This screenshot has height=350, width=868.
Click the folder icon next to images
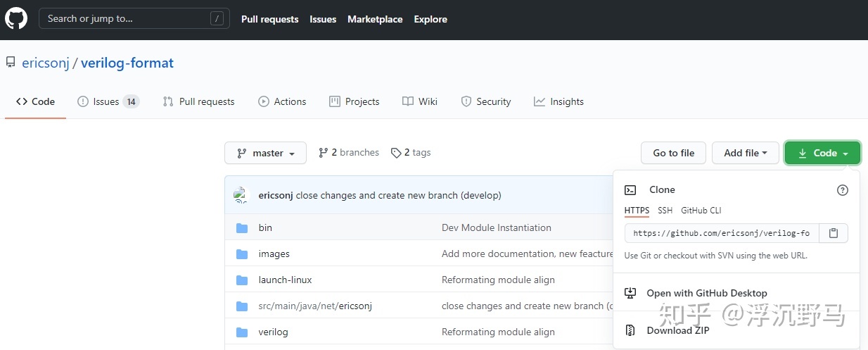click(x=242, y=254)
